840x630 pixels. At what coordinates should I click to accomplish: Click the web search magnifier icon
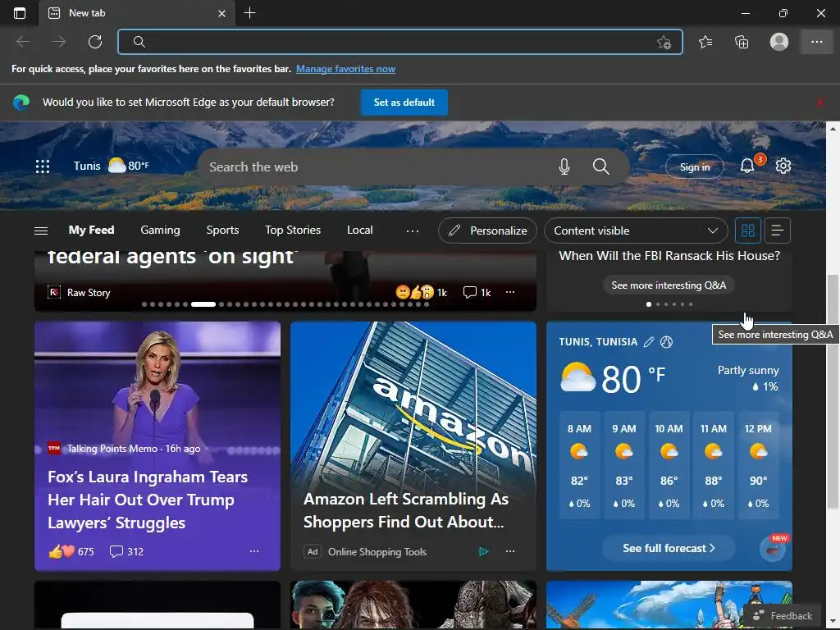pyautogui.click(x=601, y=167)
